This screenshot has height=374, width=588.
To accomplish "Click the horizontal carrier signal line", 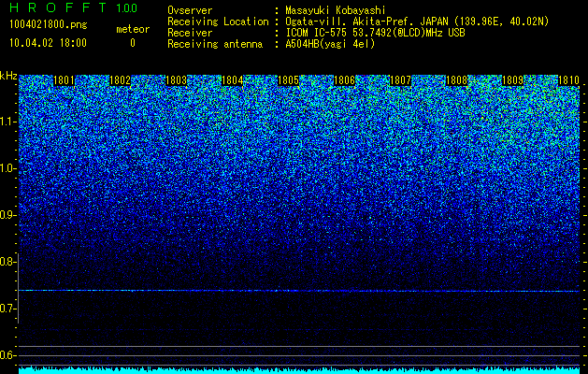I will [299, 291].
